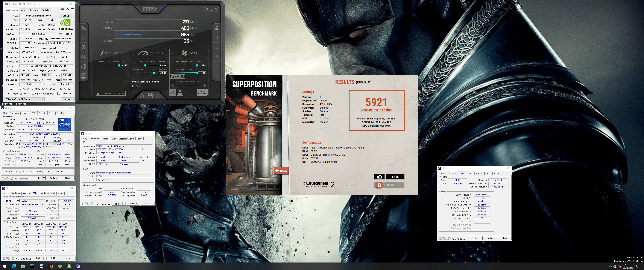Viewport: 644px width, 270px height.
Task: Take a Superposition results screenshot
Action: (379, 177)
